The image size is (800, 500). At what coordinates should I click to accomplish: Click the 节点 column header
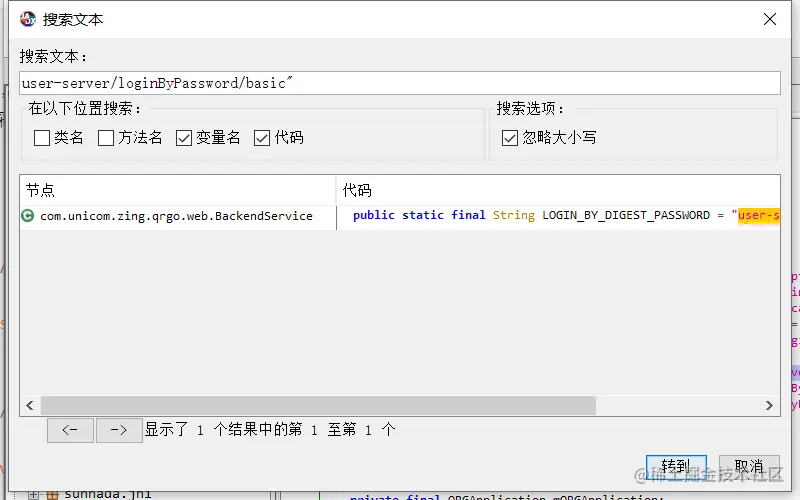pyautogui.click(x=178, y=190)
